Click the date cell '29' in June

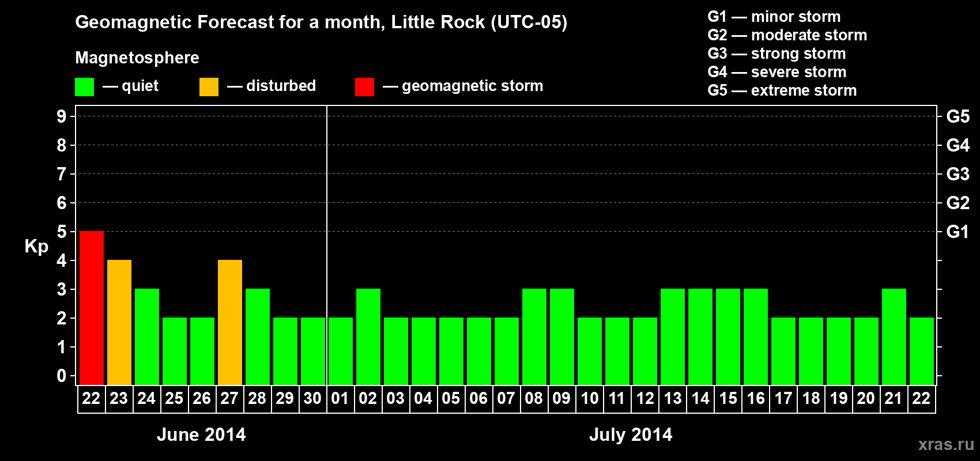point(285,399)
